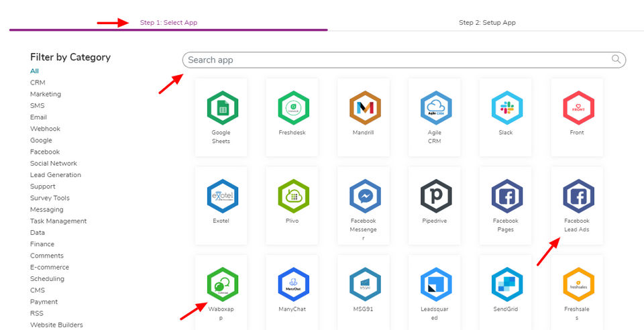Filter apps by CRM category
Viewport: 644px width, 330px height.
[x=38, y=82]
